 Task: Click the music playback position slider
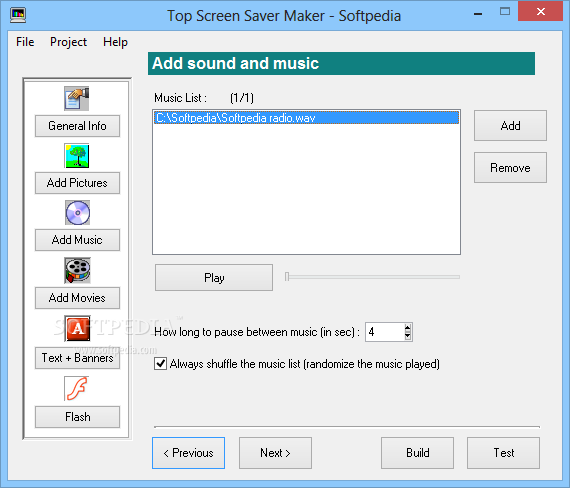tap(373, 277)
